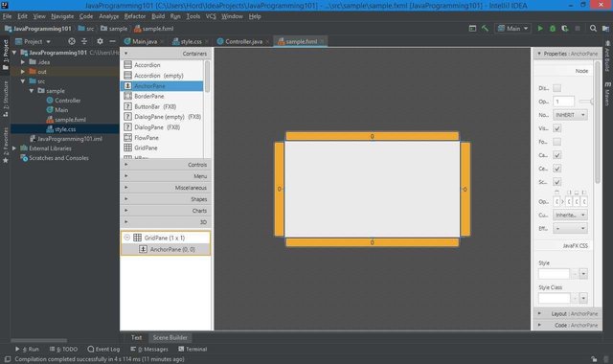Screen dimensions: 613x364
Task: Open Style Class dropdown arrow
Action: click(x=583, y=298)
